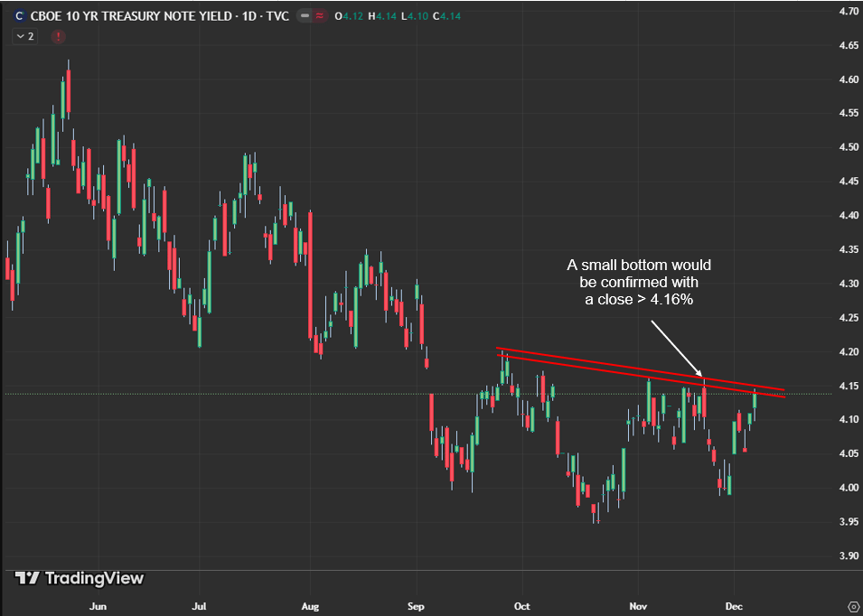Click the open value O4.12

(349, 16)
